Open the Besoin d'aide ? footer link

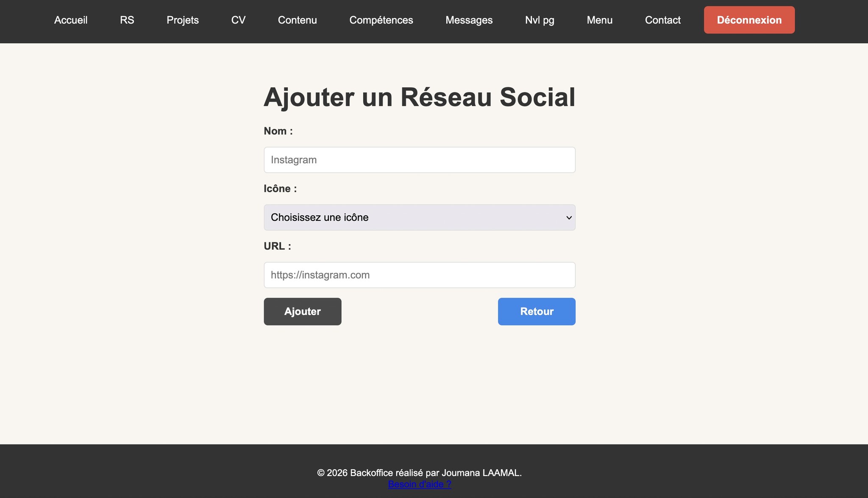click(419, 484)
